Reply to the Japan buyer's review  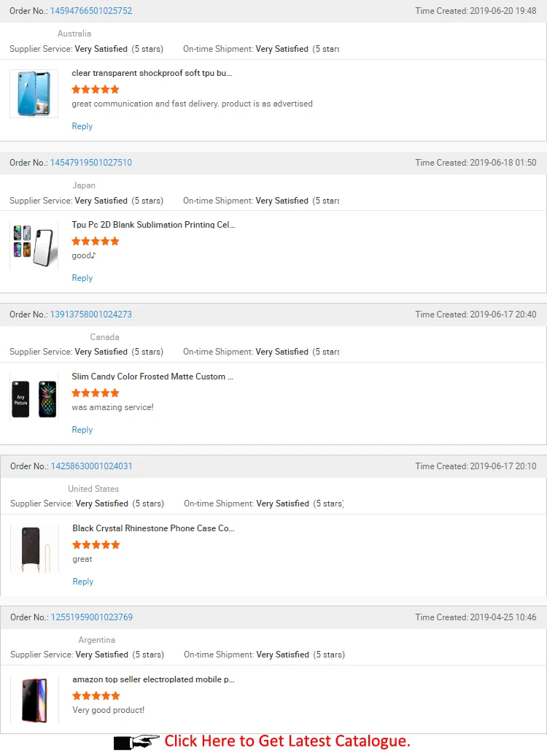tap(82, 278)
